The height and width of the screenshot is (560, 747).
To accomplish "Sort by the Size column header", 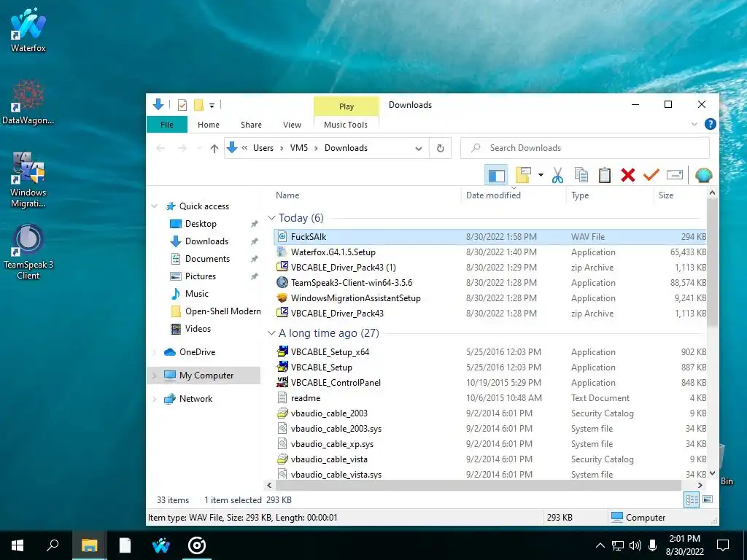I will click(665, 195).
